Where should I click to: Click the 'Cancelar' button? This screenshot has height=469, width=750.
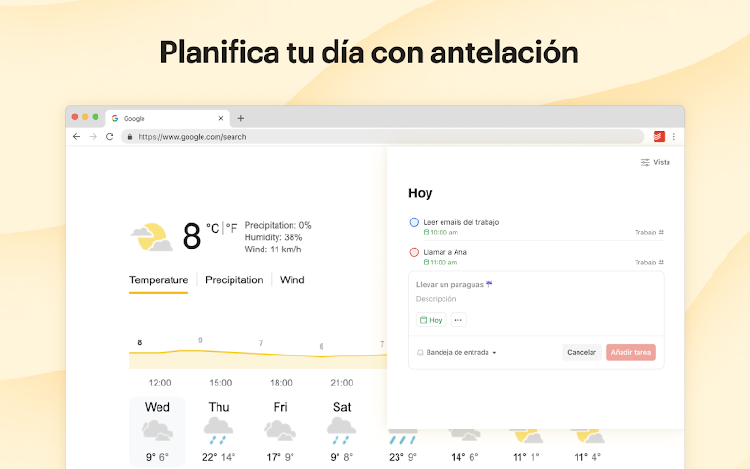point(582,352)
